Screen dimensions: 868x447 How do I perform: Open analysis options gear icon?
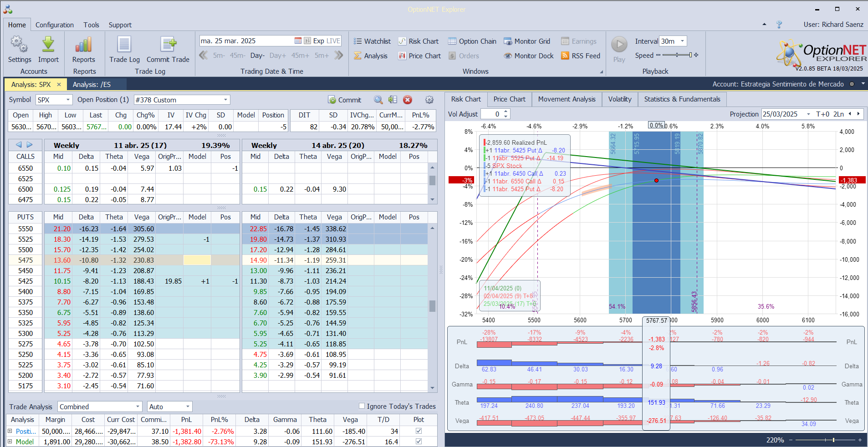coord(429,100)
